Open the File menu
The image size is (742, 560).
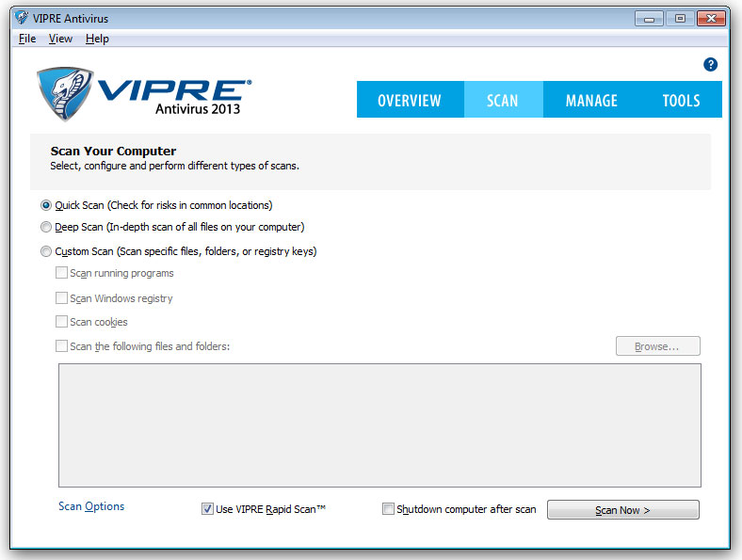[27, 39]
